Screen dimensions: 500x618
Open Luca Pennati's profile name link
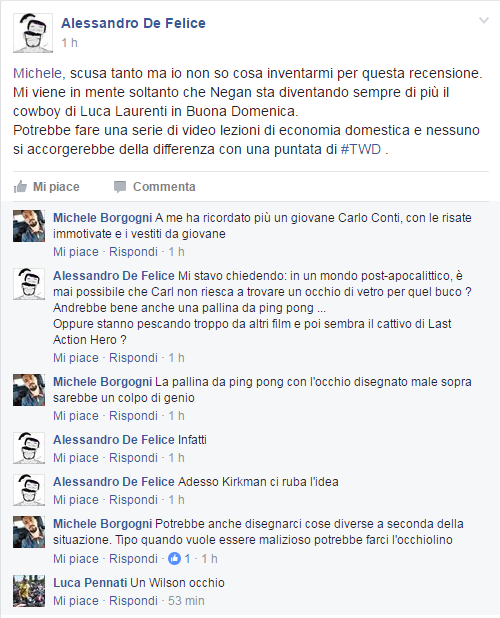tap(90, 583)
